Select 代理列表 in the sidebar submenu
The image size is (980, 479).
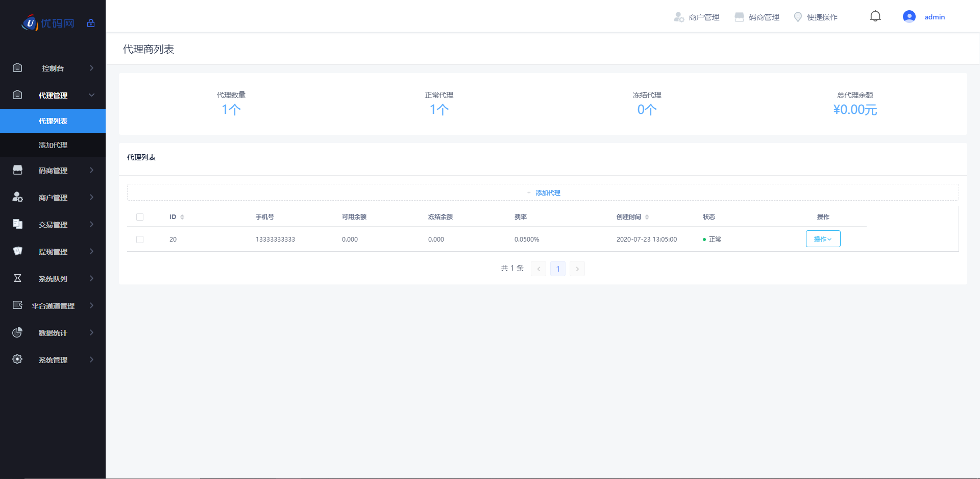coord(53,121)
